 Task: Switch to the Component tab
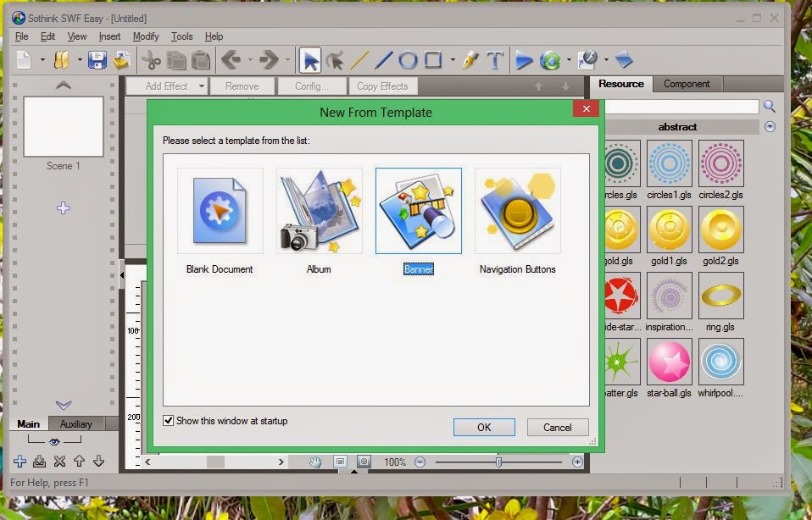687,84
